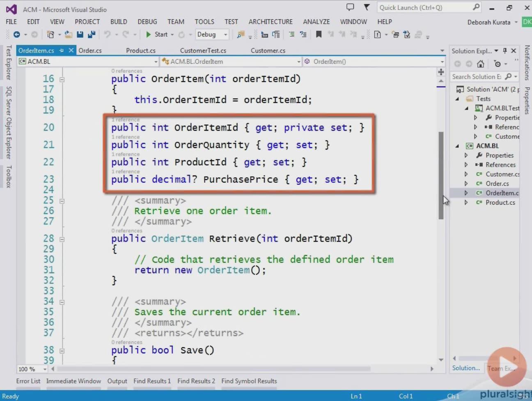Click the Undo arrow icon

pyautogui.click(x=107, y=35)
